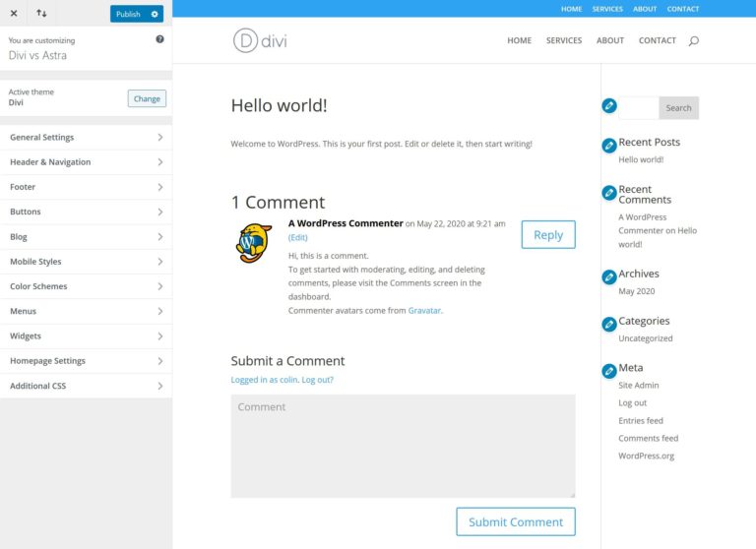Image resolution: width=756 pixels, height=549 pixels.
Task: Go to ABOUT in main navigation
Action: (x=610, y=40)
